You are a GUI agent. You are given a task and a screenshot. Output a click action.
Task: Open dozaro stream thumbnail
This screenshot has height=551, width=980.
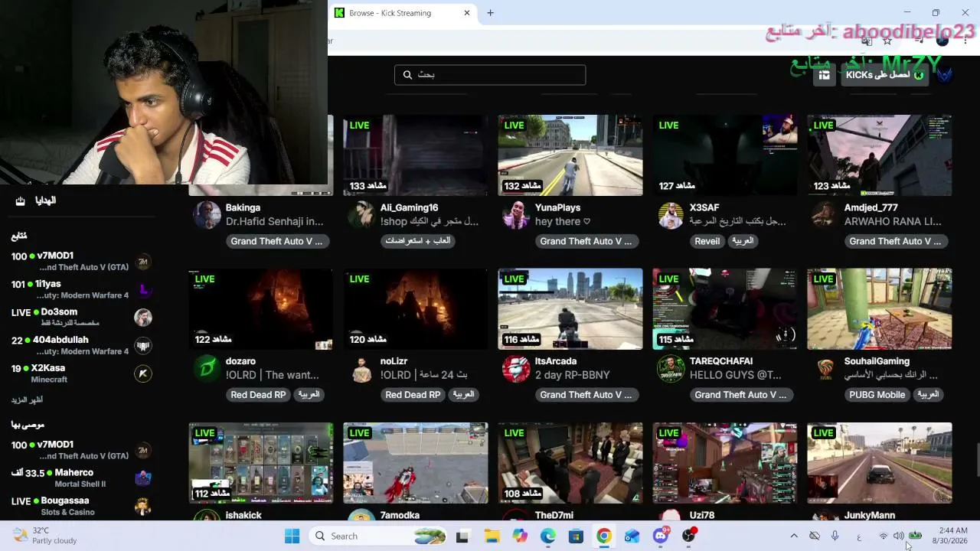260,309
